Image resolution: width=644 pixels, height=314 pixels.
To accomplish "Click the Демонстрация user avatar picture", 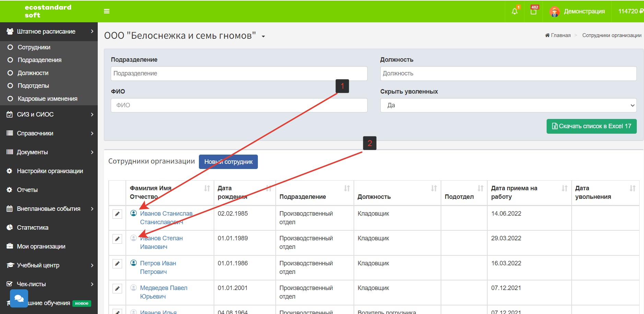I will tap(554, 12).
